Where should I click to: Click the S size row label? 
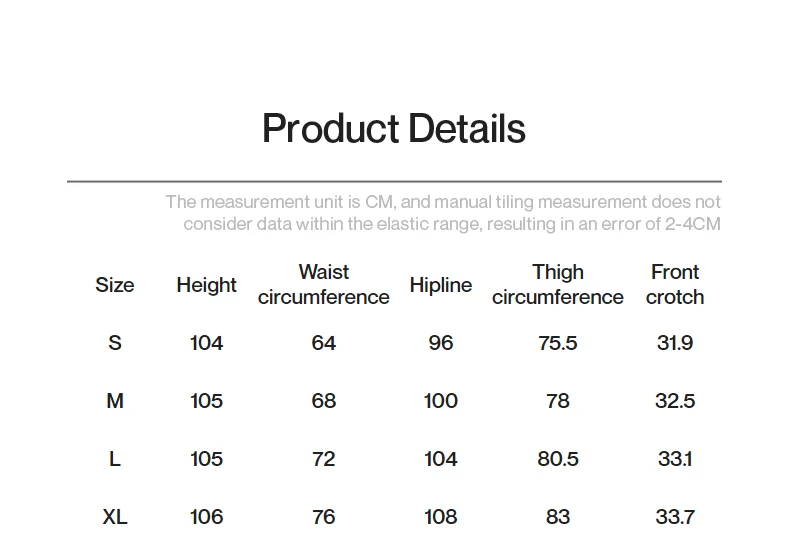coord(114,343)
